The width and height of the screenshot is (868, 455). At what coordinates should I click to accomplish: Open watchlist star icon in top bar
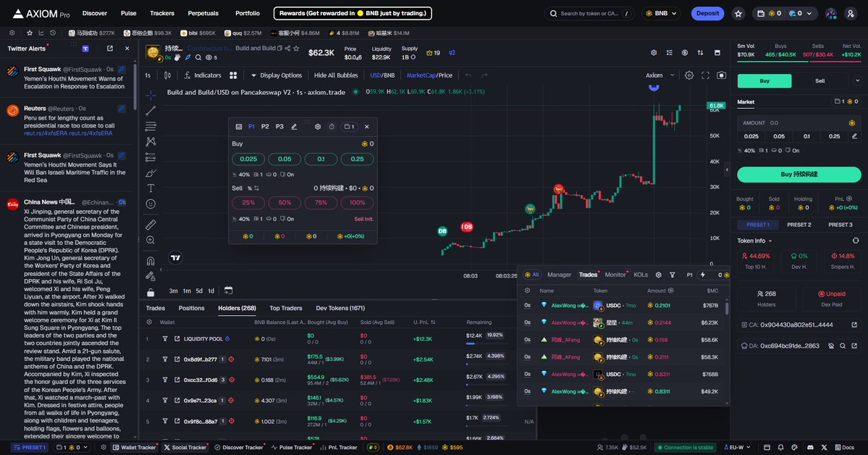pos(738,13)
